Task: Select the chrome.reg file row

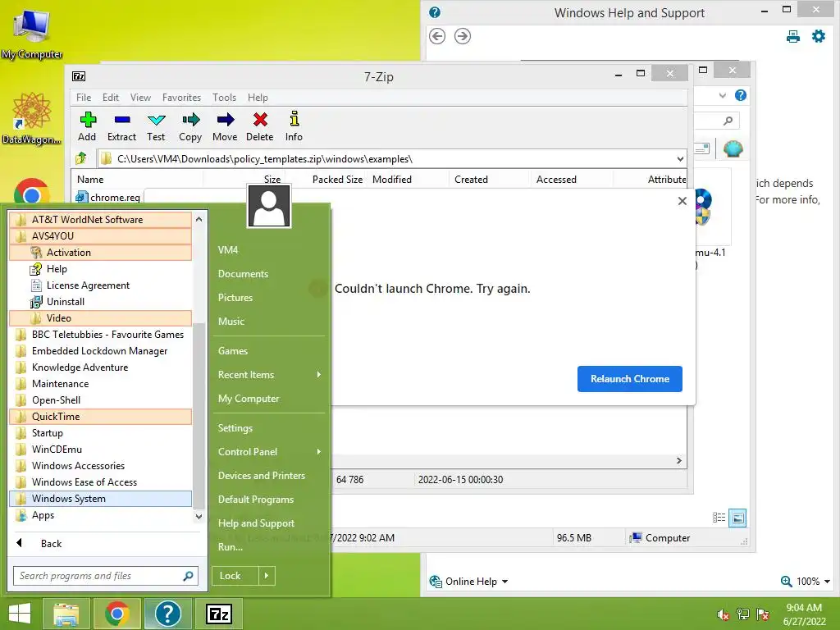Action: (x=109, y=197)
